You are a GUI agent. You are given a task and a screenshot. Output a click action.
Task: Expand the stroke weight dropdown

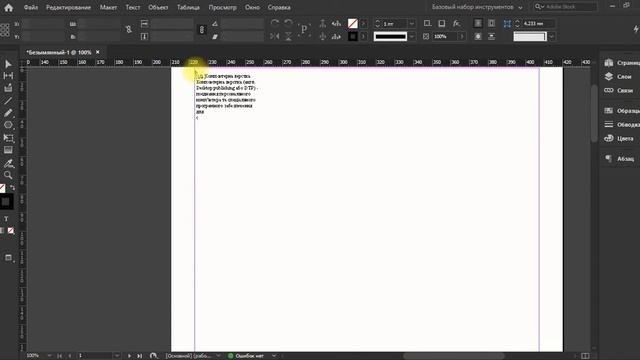[x=412, y=24]
